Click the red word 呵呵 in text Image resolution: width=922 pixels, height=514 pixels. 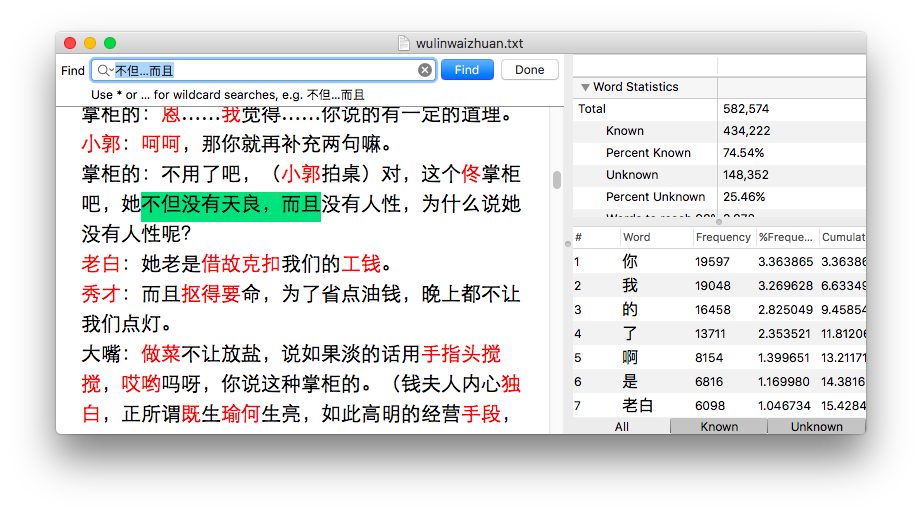[161, 144]
